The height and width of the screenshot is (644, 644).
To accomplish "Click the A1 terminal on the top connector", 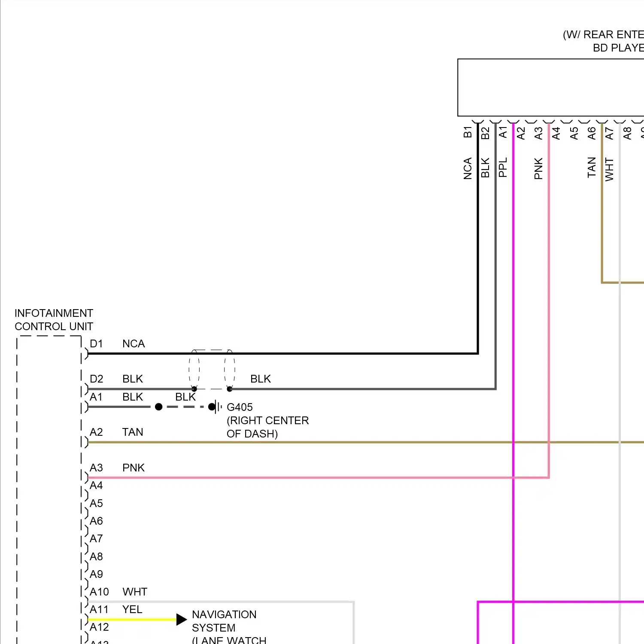I will coord(503,132).
